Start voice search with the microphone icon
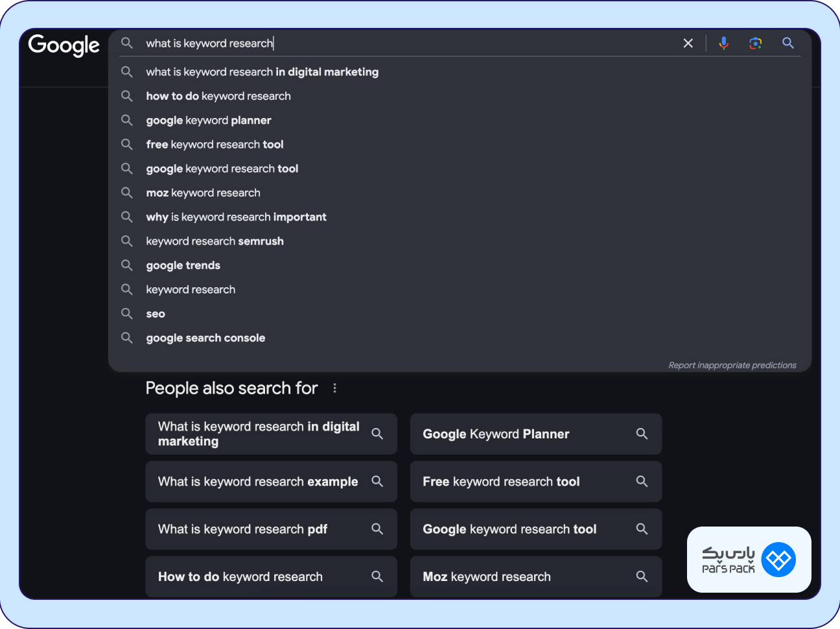 (724, 43)
